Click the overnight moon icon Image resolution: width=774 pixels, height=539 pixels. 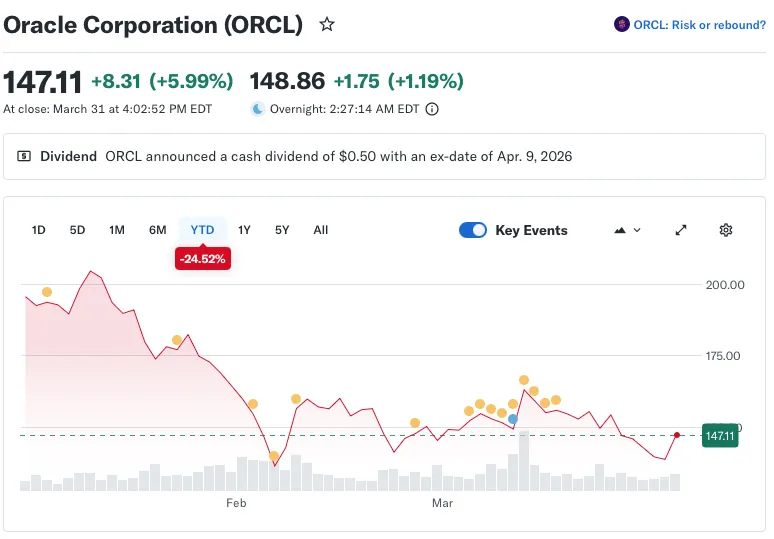click(257, 110)
